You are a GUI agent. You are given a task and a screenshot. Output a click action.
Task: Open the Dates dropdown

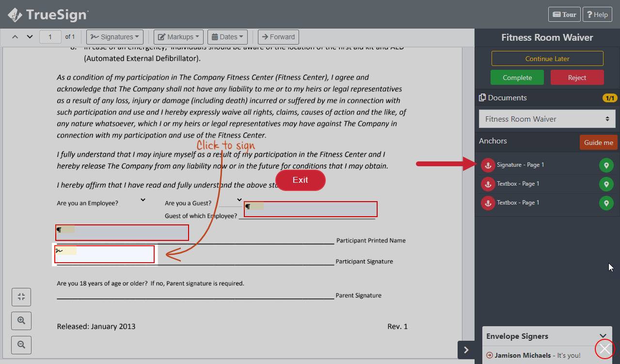pos(227,36)
